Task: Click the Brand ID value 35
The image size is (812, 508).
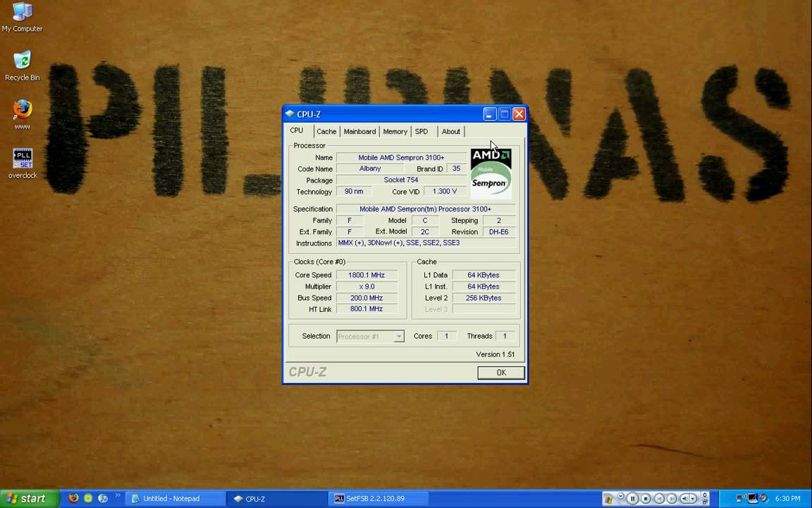Action: click(456, 169)
